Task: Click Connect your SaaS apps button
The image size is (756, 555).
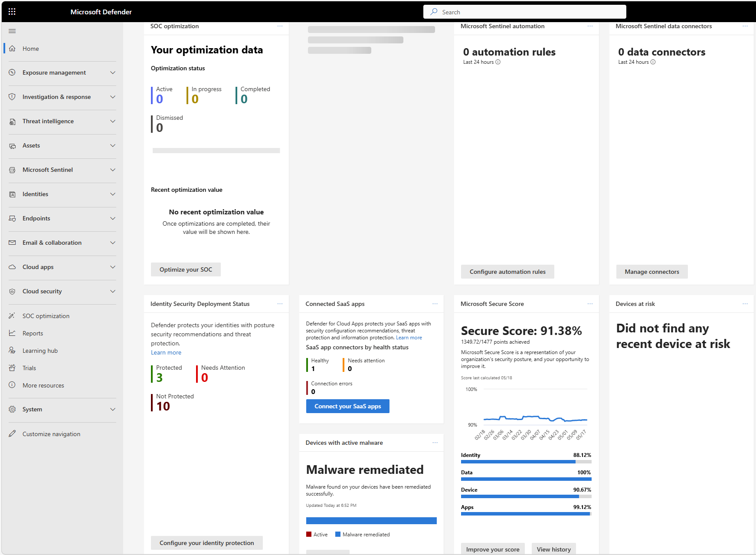Action: [347, 406]
